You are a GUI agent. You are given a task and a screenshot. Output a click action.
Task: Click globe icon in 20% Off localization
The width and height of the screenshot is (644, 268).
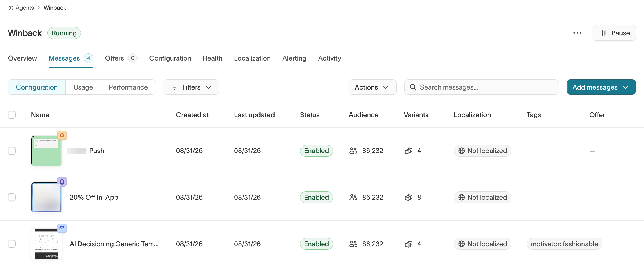pos(462,198)
